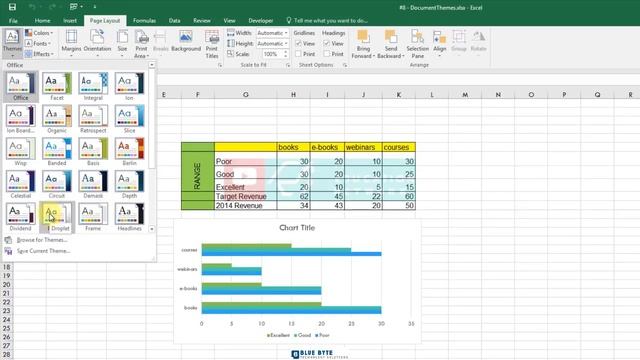Switch to the Insert tab

pos(70,20)
